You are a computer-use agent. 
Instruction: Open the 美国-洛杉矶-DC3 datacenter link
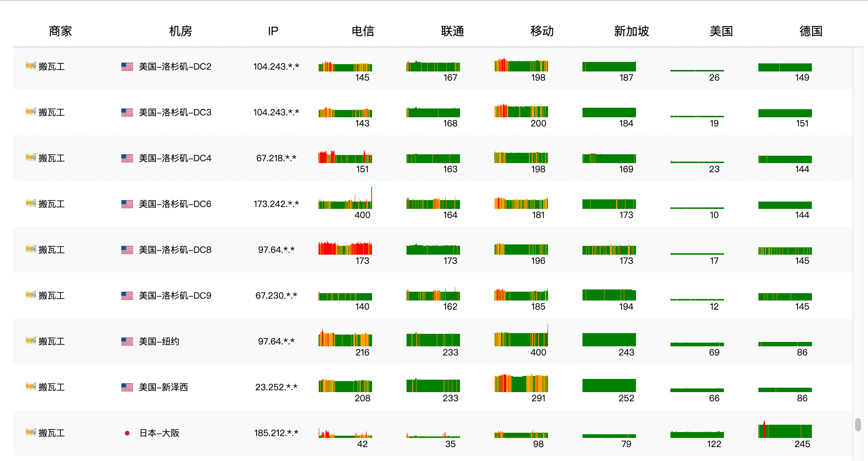coord(175,113)
